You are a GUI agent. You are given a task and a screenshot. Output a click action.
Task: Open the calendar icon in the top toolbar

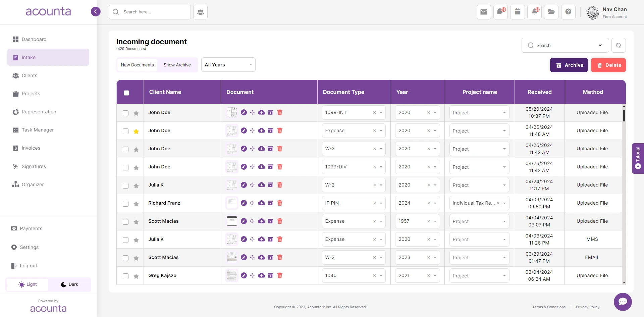pos(518,12)
